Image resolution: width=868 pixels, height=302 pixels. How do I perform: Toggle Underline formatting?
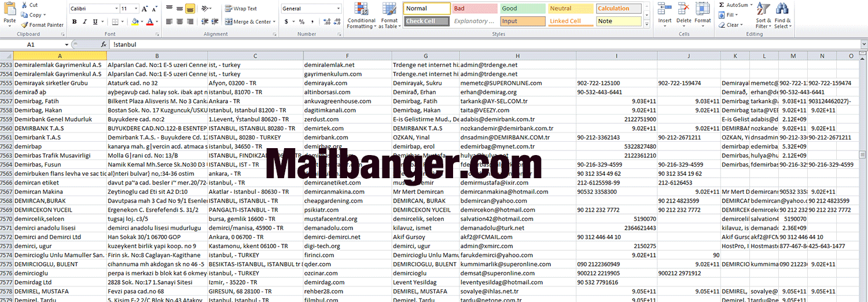coord(95,22)
